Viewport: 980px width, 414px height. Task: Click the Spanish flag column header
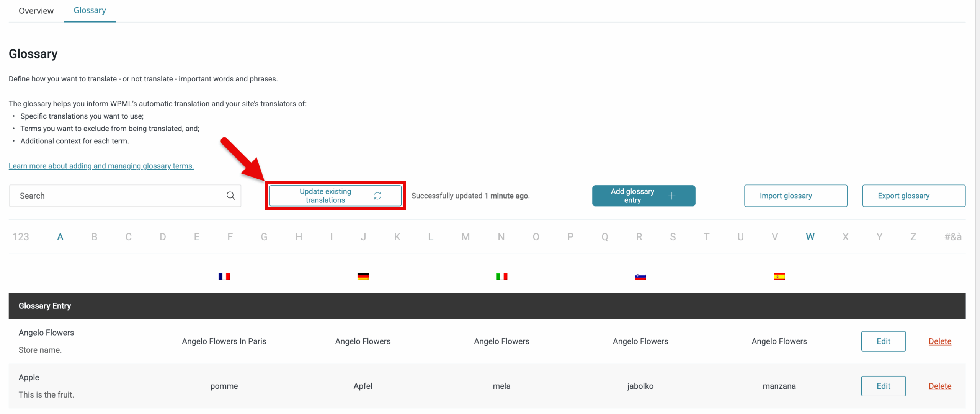click(x=779, y=277)
